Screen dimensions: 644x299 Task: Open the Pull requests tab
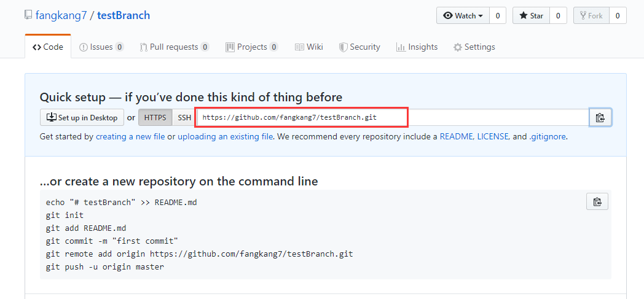pyautogui.click(x=174, y=47)
